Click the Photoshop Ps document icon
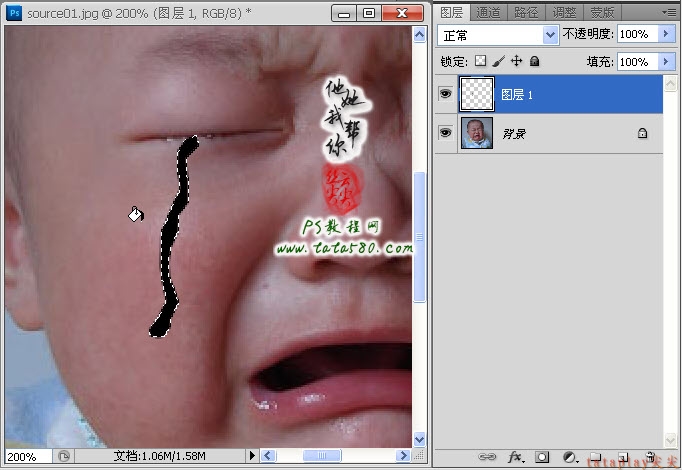The height and width of the screenshot is (470, 682). [14, 13]
